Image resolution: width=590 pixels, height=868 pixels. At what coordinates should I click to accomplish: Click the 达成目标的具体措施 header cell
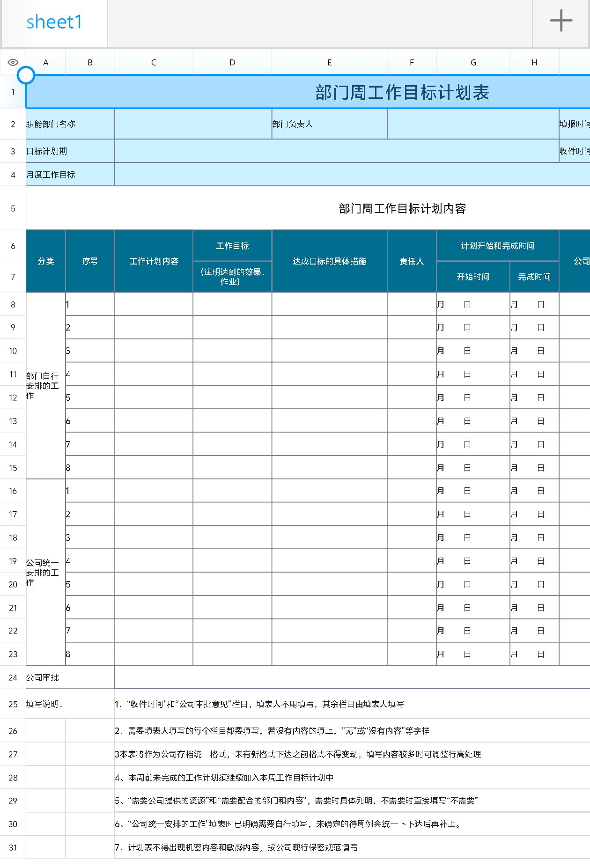click(x=329, y=261)
